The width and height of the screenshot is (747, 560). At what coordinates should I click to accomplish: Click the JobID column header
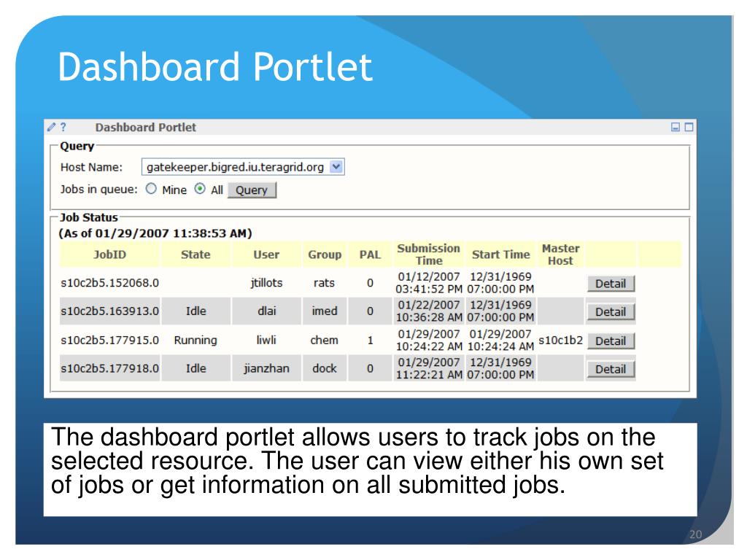click(109, 254)
